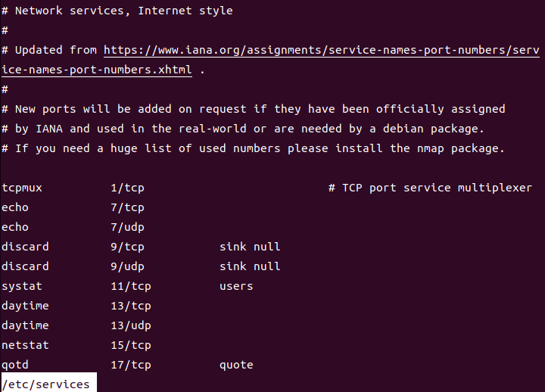Select the '13/tcp' port value
The width and height of the screenshot is (545, 392).
131,306
